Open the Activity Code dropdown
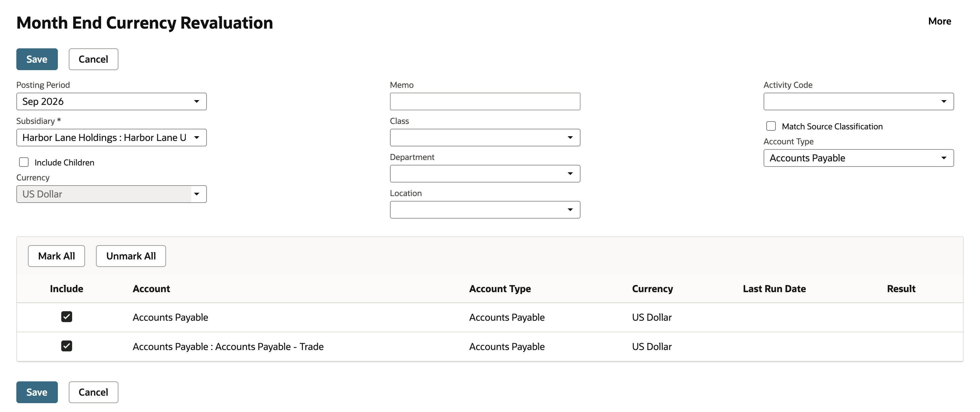Screen dimensions: 980x412 pyautogui.click(x=859, y=101)
